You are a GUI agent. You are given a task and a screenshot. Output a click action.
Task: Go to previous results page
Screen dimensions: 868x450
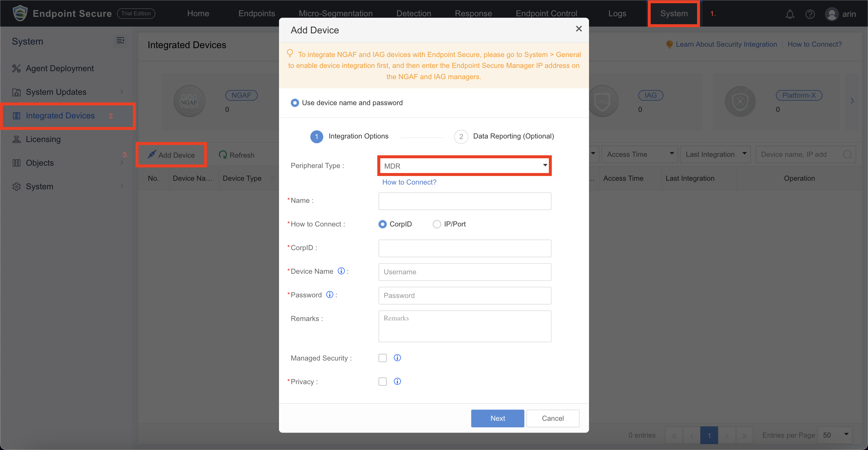point(691,436)
